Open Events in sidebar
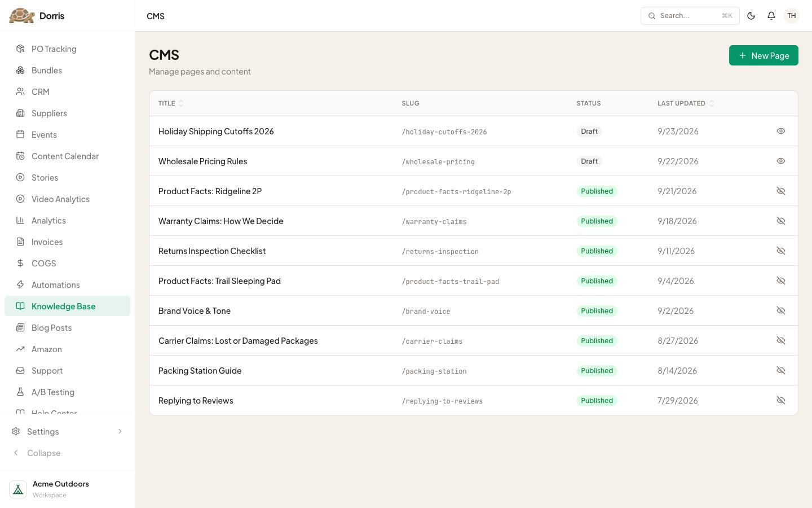 coord(67,135)
